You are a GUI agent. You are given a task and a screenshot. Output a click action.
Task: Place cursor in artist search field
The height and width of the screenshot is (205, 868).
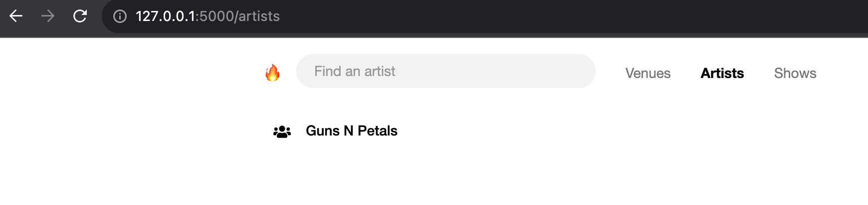445,71
